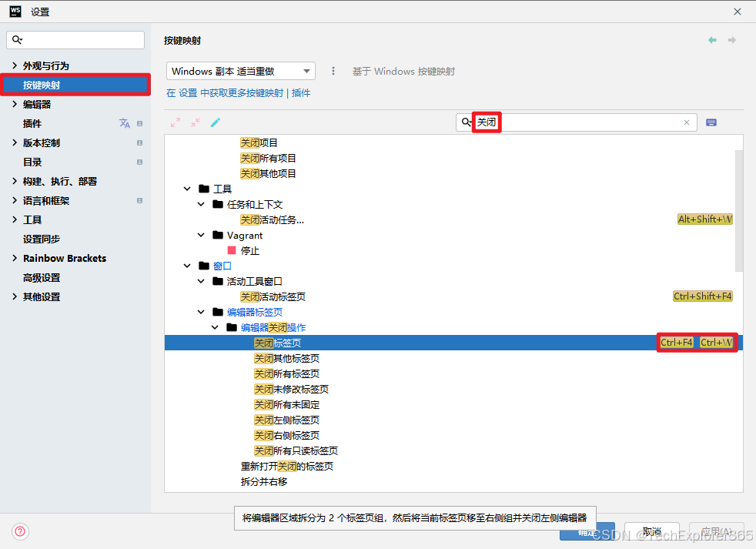Select the 版本控制 settings category
This screenshot has height=549, width=756.
[40, 142]
